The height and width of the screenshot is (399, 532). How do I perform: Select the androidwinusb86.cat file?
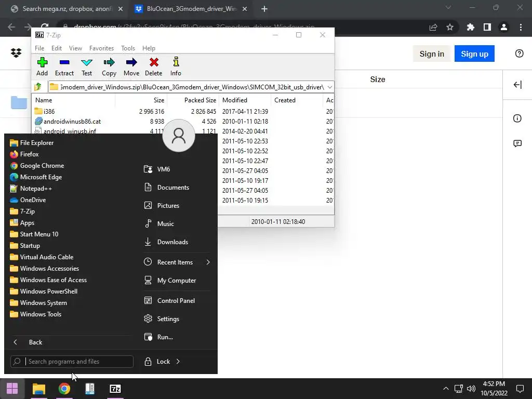pos(72,121)
